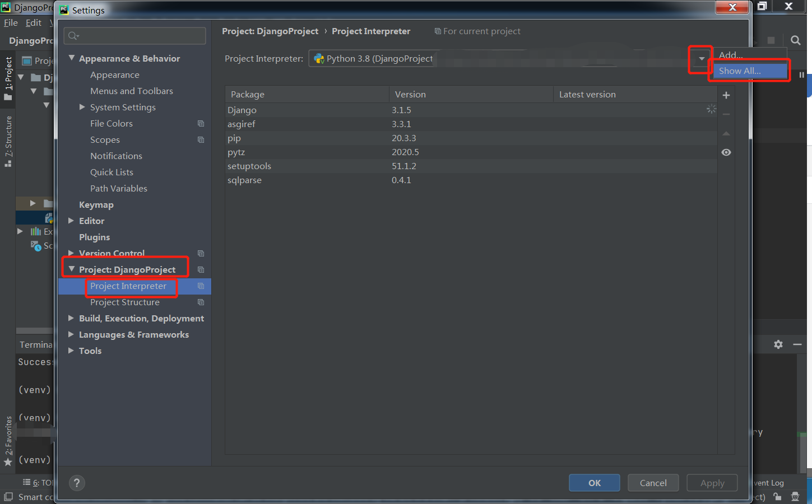This screenshot has height=504, width=812.
Task: Click the tool windows toggle icon at bottom-left
Action: pos(8,497)
